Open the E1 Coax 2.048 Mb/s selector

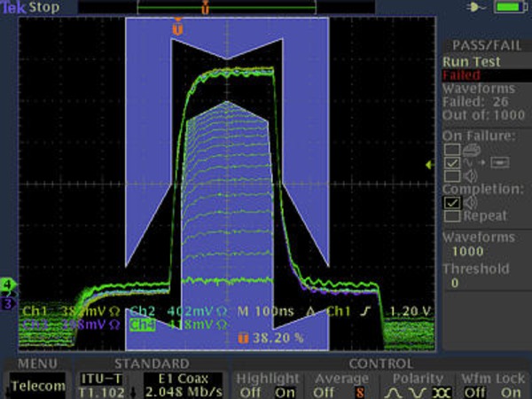point(184,385)
